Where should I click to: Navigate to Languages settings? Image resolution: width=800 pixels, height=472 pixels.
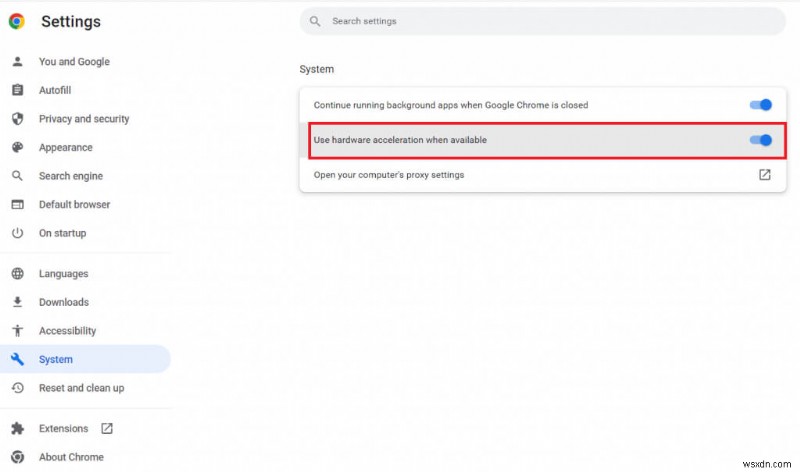click(63, 274)
